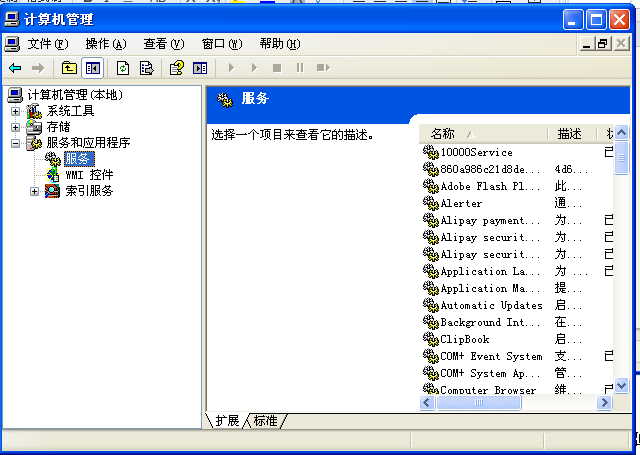Expand the 存储 tree node
The height and width of the screenshot is (455, 640).
16,127
